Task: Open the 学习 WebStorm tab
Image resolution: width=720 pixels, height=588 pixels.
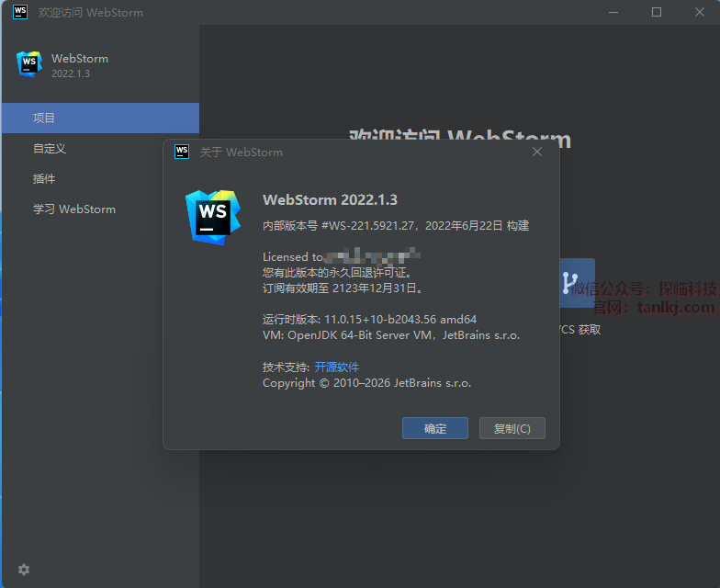Action: click(x=101, y=209)
